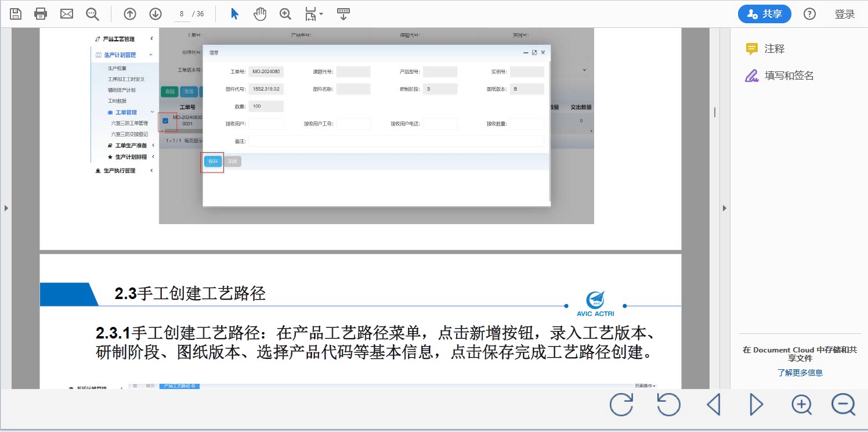Open search with the magnifier icon
The width and height of the screenshot is (868, 432).
[x=92, y=13]
